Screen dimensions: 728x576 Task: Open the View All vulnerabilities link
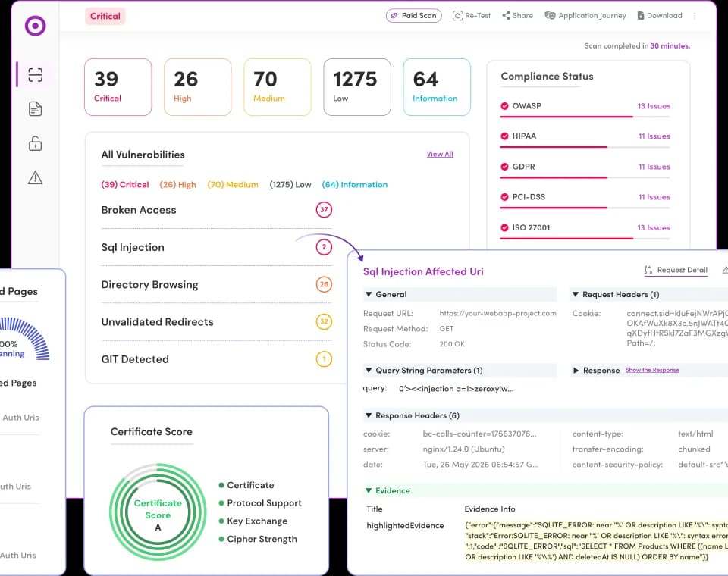tap(440, 154)
